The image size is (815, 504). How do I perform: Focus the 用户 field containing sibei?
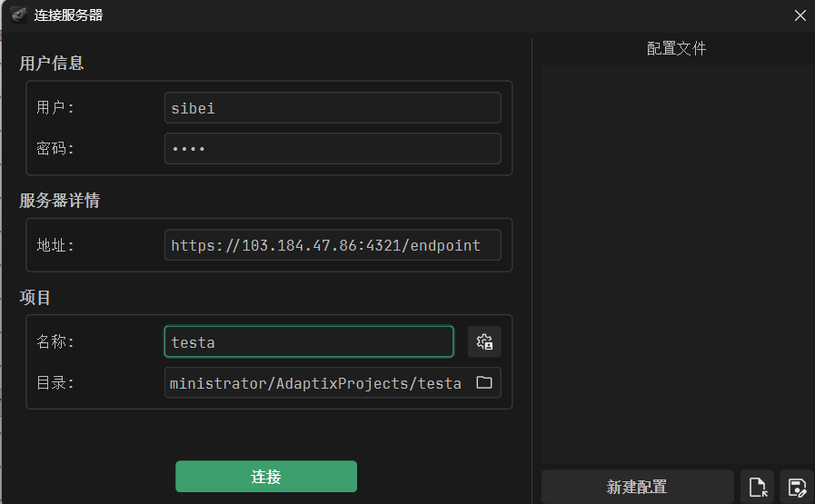click(x=333, y=107)
